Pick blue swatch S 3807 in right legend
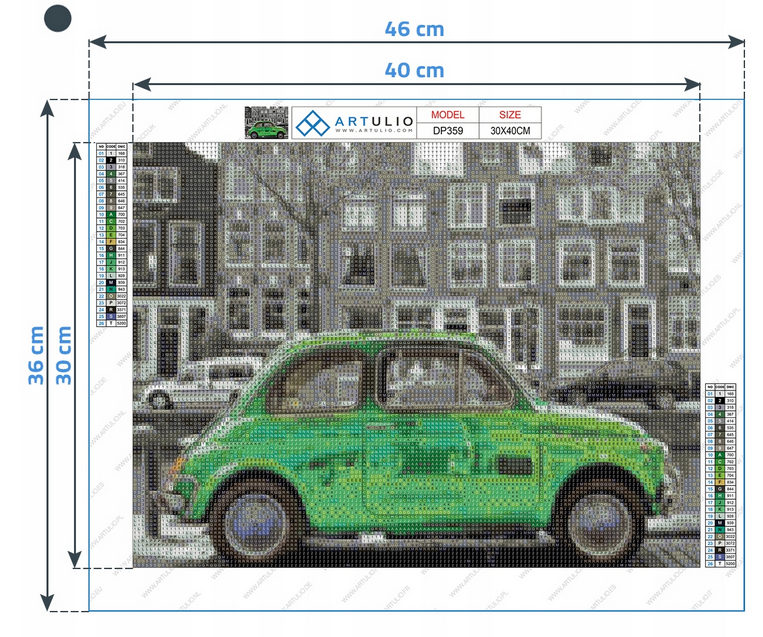This screenshot has height=637, width=763. pyautogui.click(x=720, y=556)
